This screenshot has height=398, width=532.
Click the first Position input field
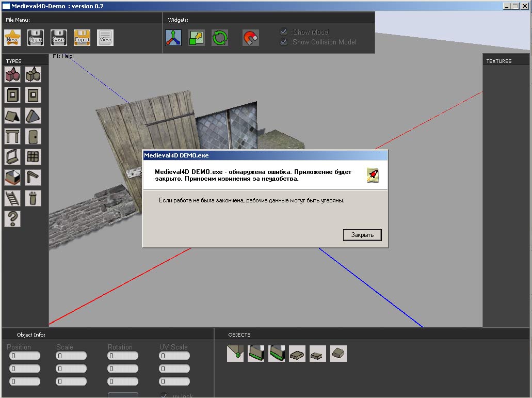coord(25,356)
